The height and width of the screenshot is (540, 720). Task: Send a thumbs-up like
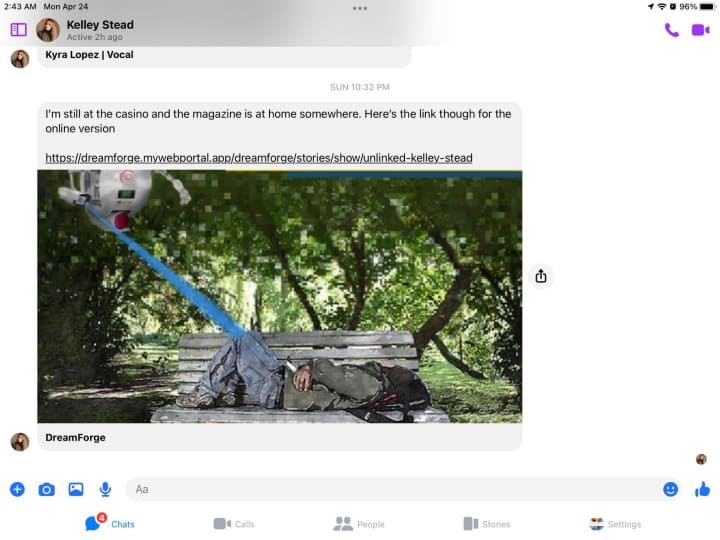(x=702, y=489)
